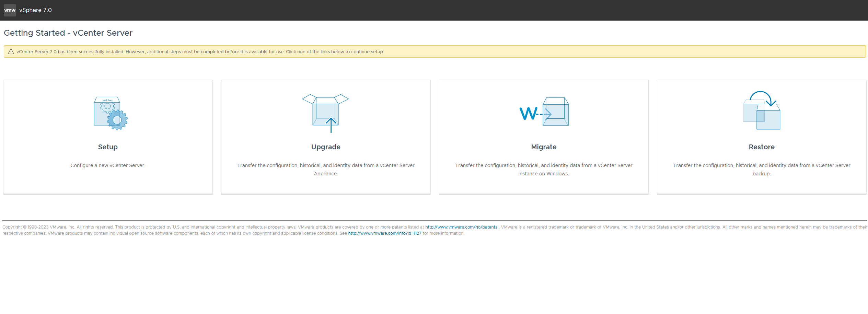Open the vmware.com/go/patents link

(x=461, y=227)
